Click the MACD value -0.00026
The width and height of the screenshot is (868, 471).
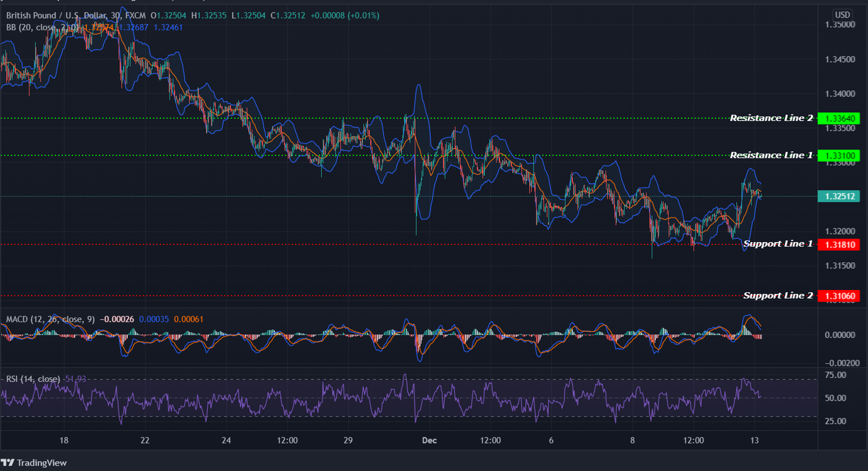[x=117, y=319]
